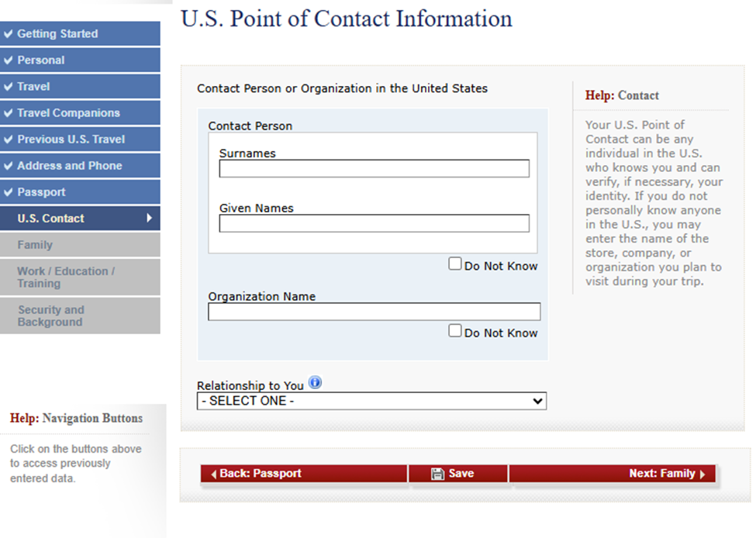Click the arrow icon on U.S. Contact

click(x=150, y=219)
